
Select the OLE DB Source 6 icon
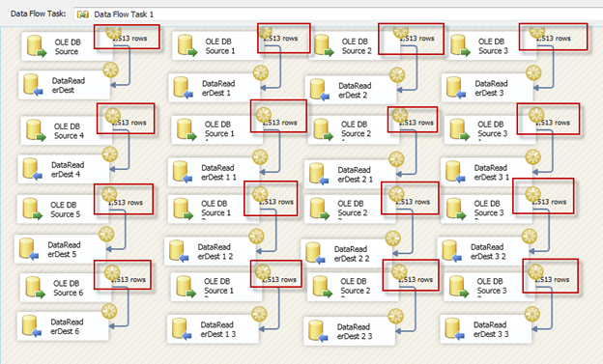pyautogui.click(x=35, y=288)
